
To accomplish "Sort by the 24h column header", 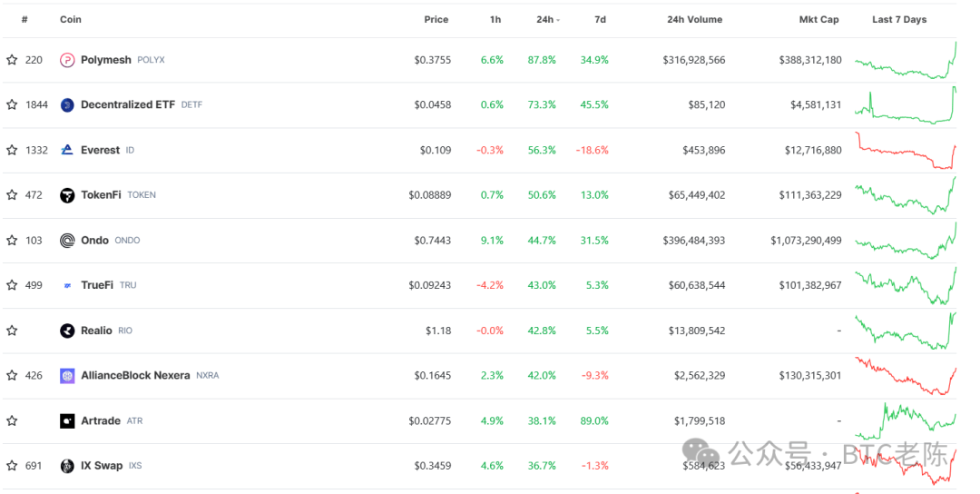I will tap(546, 19).
